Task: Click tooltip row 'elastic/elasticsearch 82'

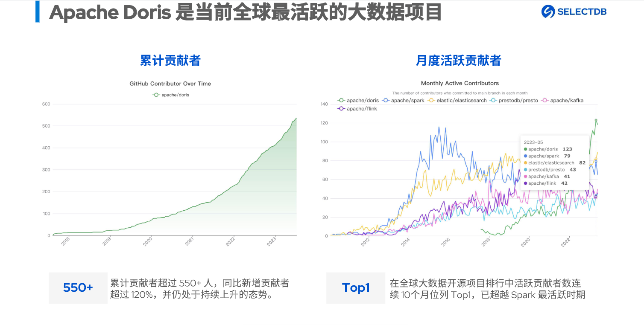Action: point(554,163)
